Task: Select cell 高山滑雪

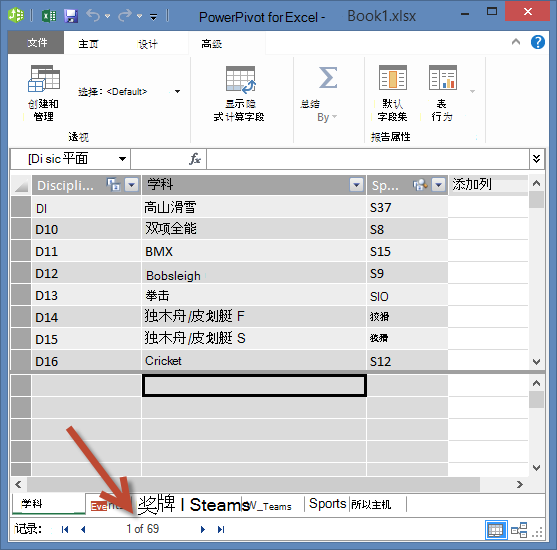Action: [254, 207]
